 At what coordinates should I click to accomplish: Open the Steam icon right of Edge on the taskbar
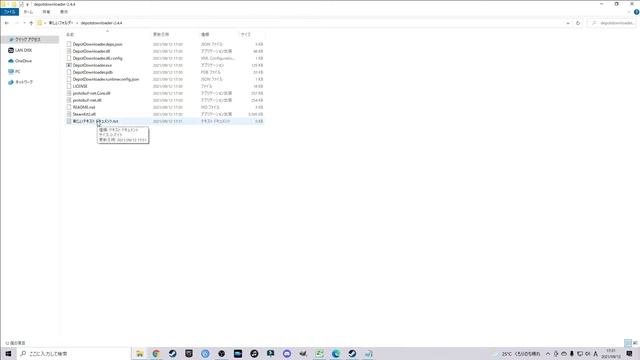352,353
